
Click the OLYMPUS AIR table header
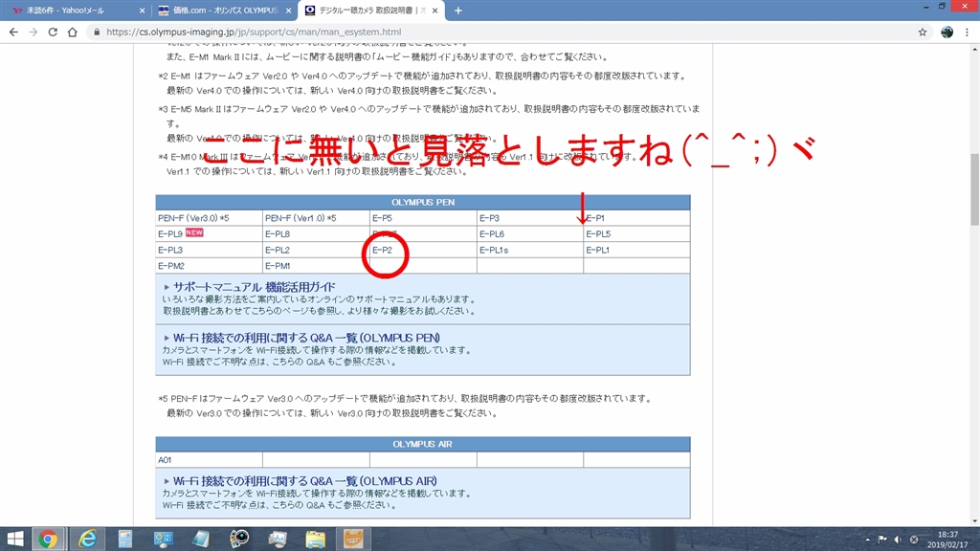click(x=423, y=444)
